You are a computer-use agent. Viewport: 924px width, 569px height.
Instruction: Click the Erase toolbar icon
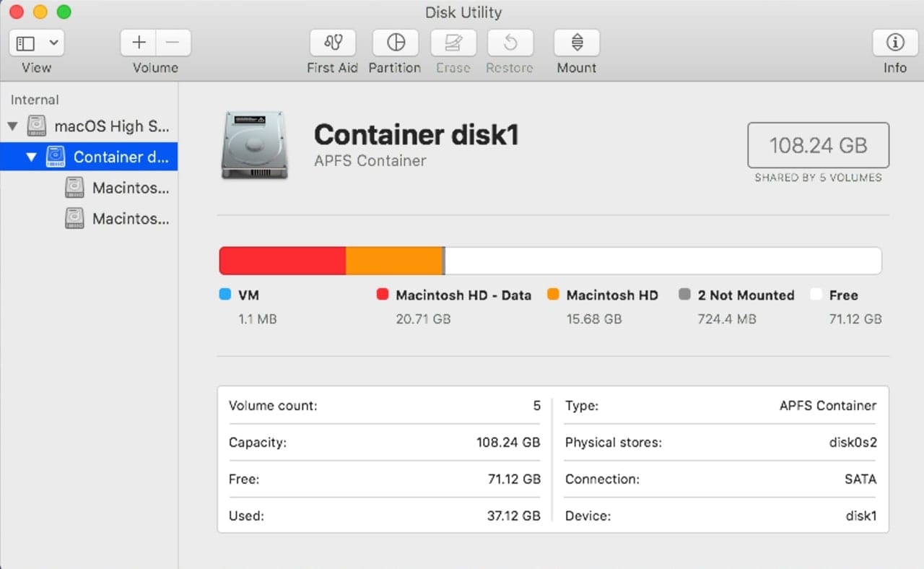(453, 43)
